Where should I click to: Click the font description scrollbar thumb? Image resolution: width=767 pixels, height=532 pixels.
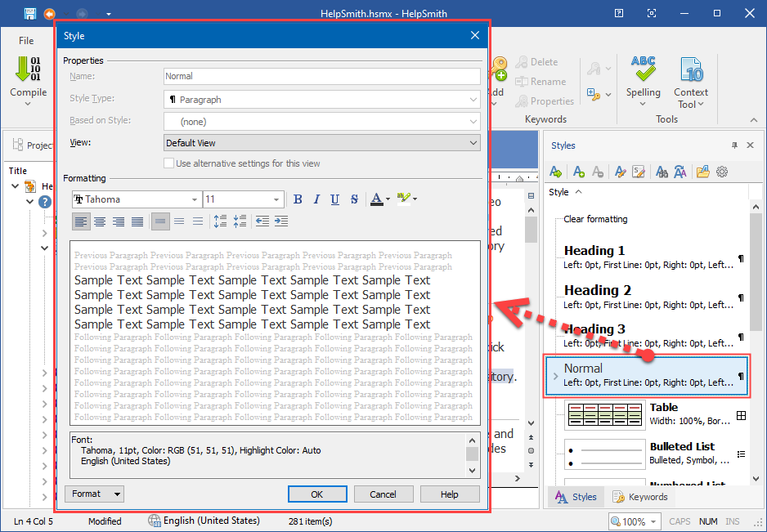coord(472,454)
